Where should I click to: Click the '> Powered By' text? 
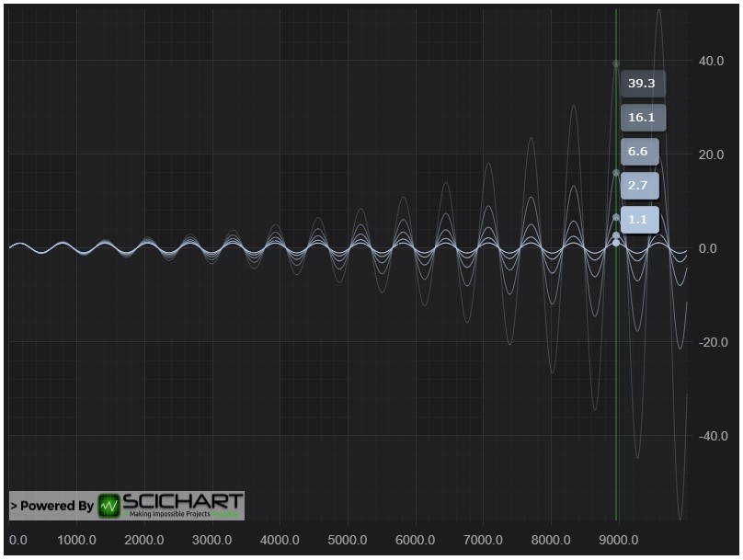[x=51, y=506]
